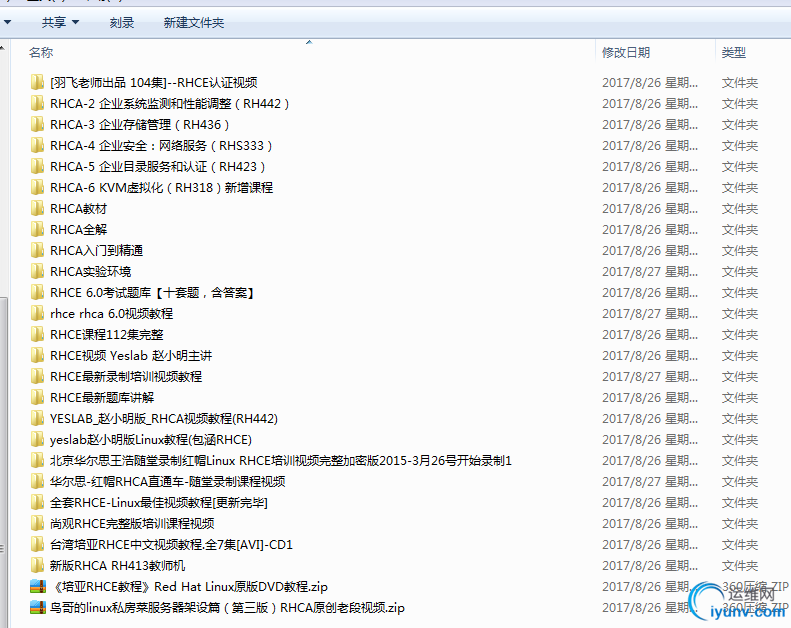Click the RHCE最新题库讲解 folder name
Image resolution: width=791 pixels, height=628 pixels.
(102, 397)
